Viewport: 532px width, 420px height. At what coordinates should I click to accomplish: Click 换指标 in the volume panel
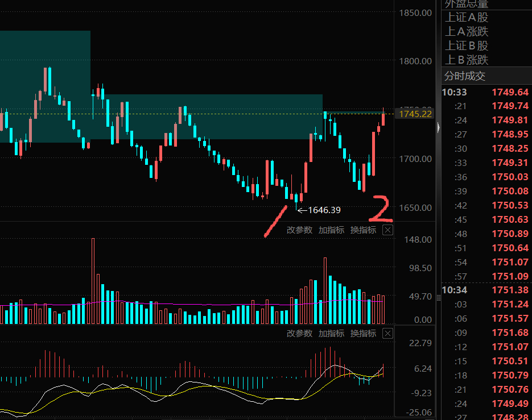(363, 230)
